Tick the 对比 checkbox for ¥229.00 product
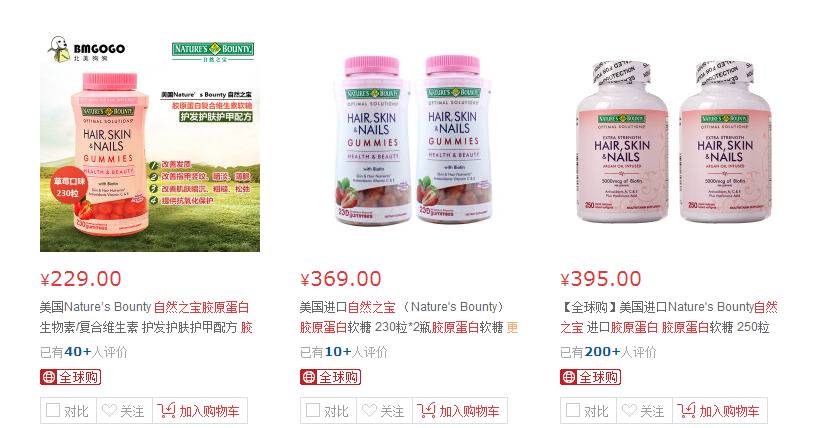813x428 pixels. (53, 410)
